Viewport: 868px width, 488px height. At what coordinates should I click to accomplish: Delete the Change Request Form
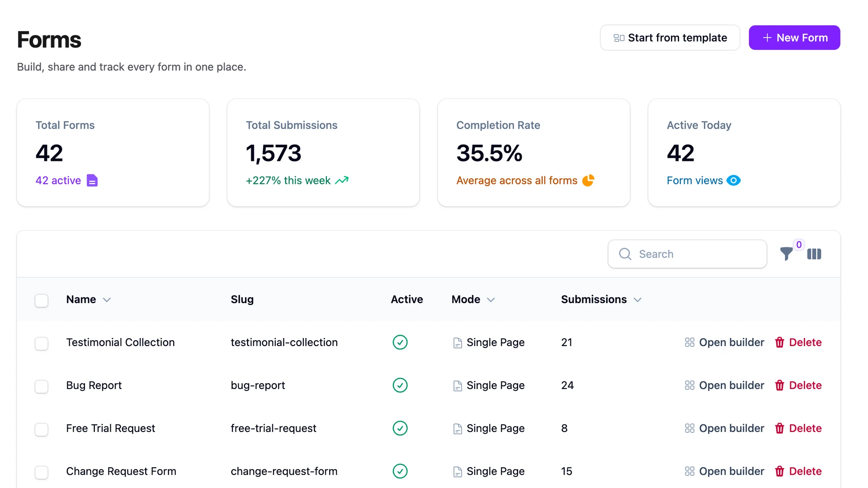point(798,471)
